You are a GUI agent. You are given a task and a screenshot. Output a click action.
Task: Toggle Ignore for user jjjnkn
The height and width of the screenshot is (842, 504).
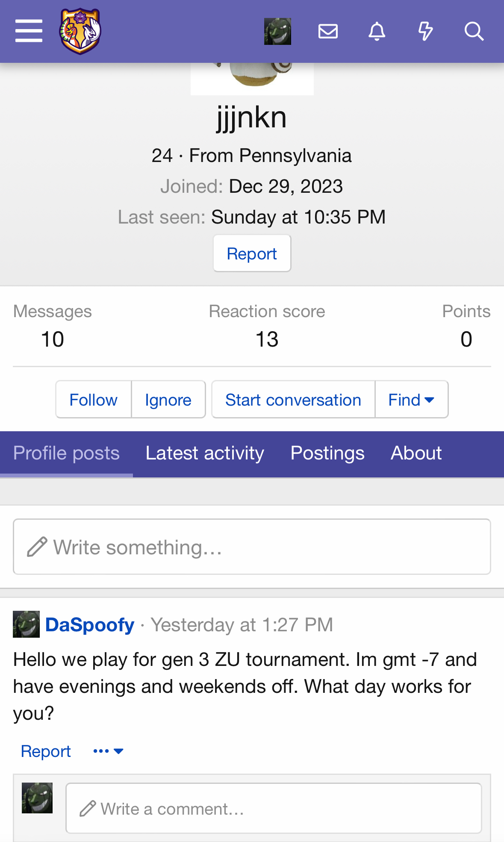click(168, 400)
